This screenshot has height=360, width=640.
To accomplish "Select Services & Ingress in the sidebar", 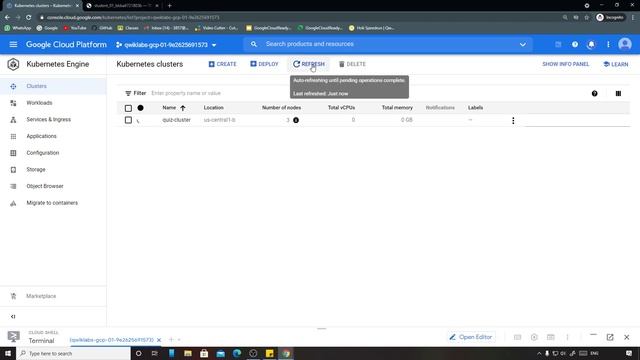I will pos(53,120).
